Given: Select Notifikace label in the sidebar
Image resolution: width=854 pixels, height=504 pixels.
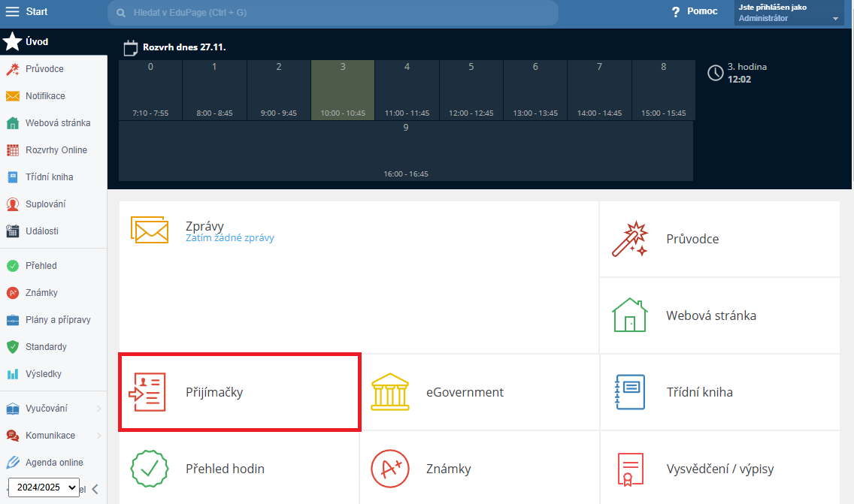Looking at the screenshot, I should tap(45, 96).
